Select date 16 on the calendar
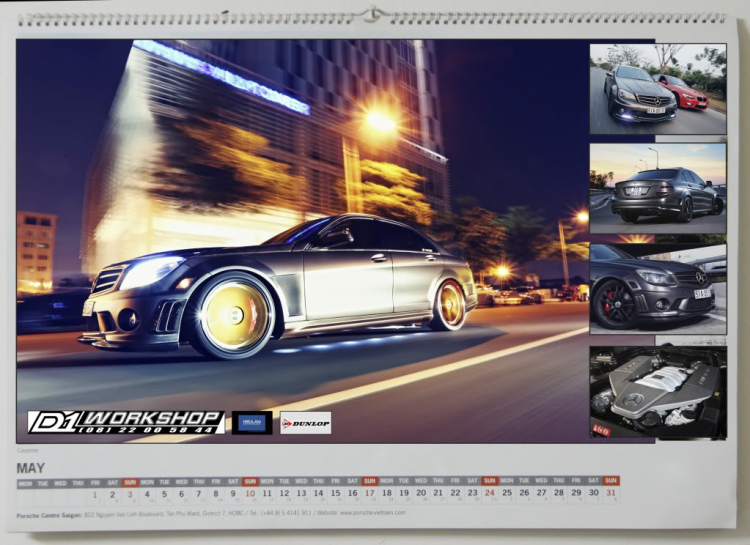Screen dimensions: 750x545 click(x=353, y=493)
